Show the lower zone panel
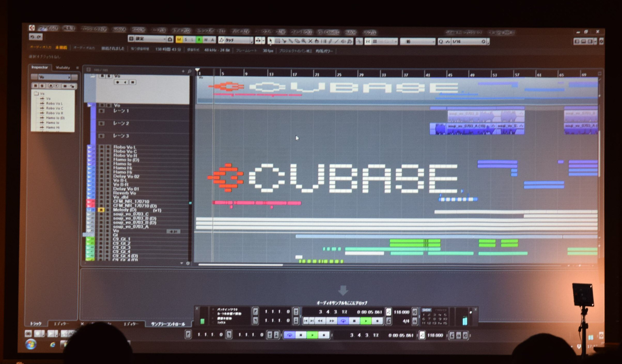The height and width of the screenshot is (364, 622). (x=583, y=41)
